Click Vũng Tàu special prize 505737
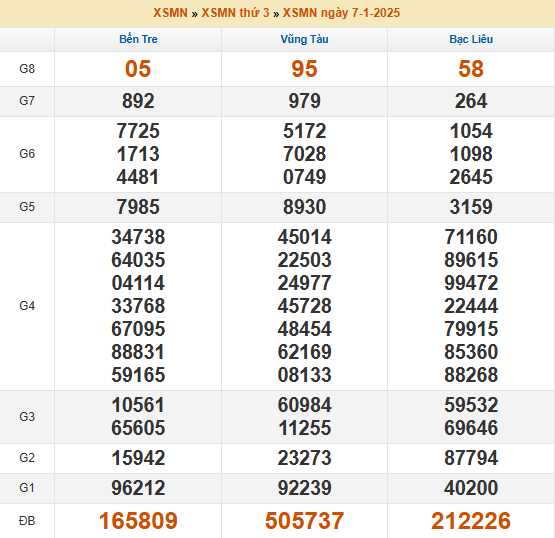 point(304,521)
